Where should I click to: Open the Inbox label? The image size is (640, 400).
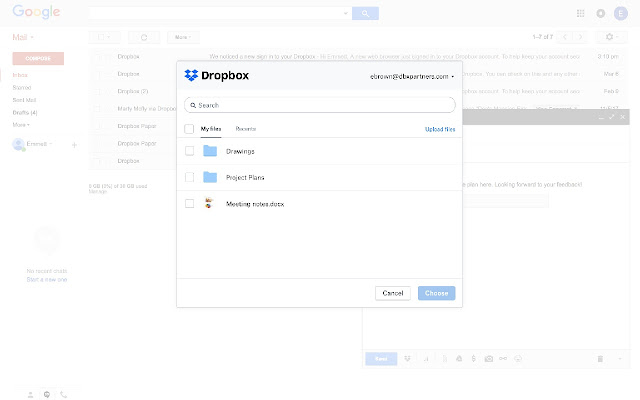20,75
